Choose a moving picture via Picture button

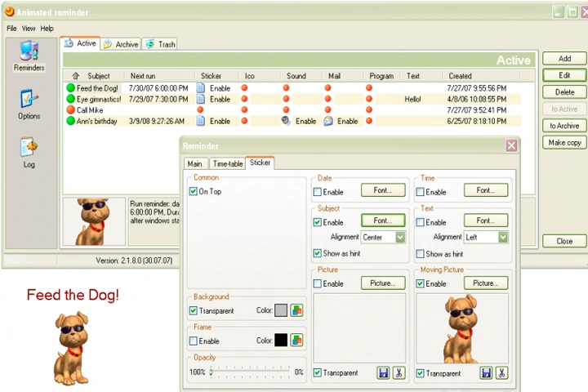pos(486,283)
